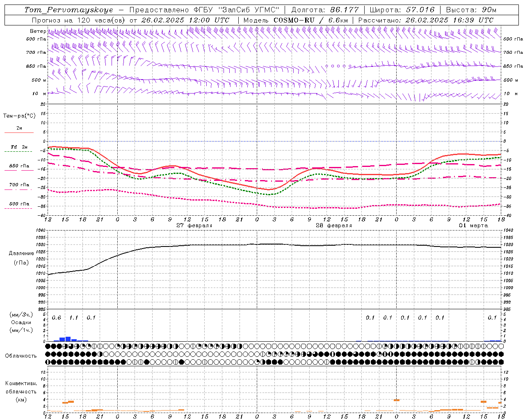
Task: Click the Облачность cloudiness label
Action: click(21, 356)
